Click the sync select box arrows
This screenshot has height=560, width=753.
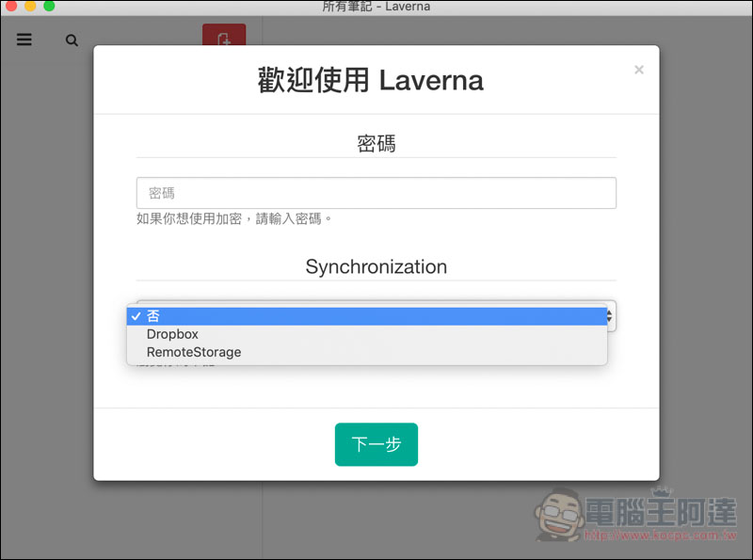coord(611,316)
